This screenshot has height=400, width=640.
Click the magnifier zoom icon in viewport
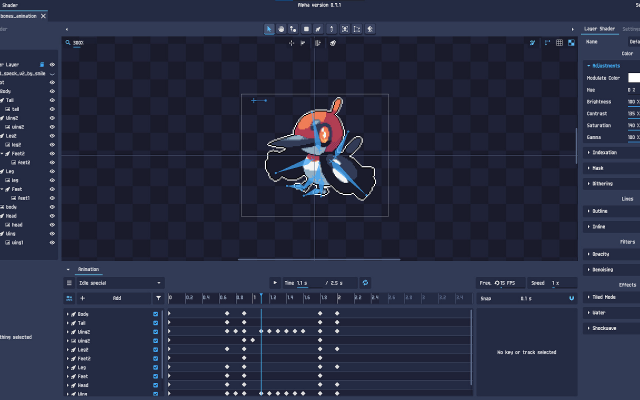pos(68,42)
